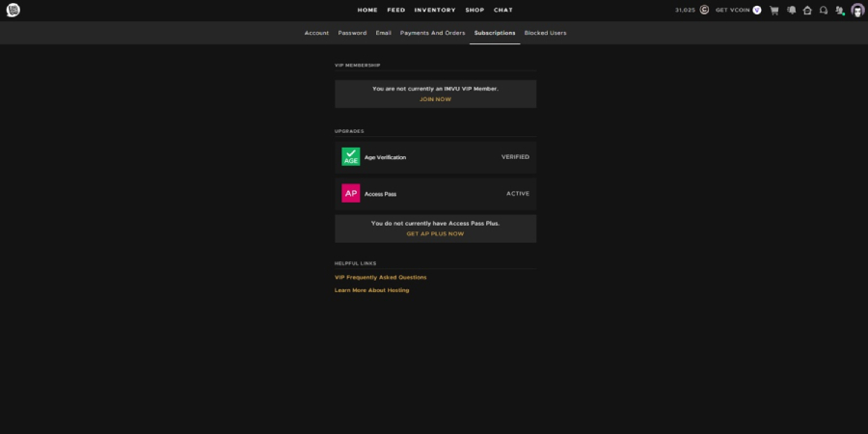Click the credits coin icon
This screenshot has height=434, width=868.
[704, 10]
